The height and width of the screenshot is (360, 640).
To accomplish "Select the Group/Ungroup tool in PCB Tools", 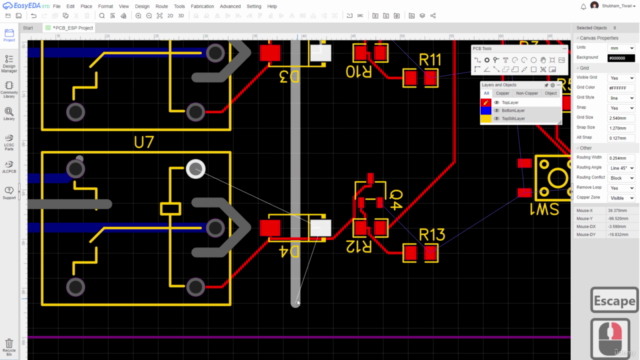I will [x=543, y=69].
